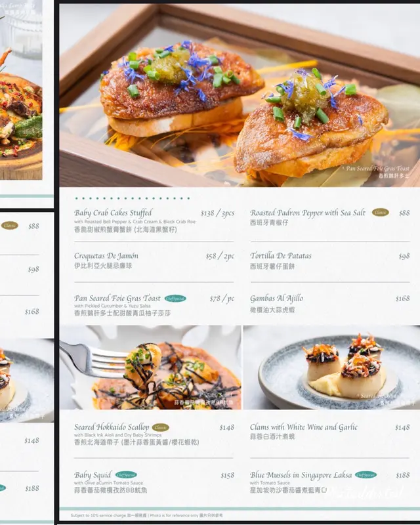Click the $138 / 3pcs crab cakes price
This screenshot has width=420, height=525.
click(217, 213)
